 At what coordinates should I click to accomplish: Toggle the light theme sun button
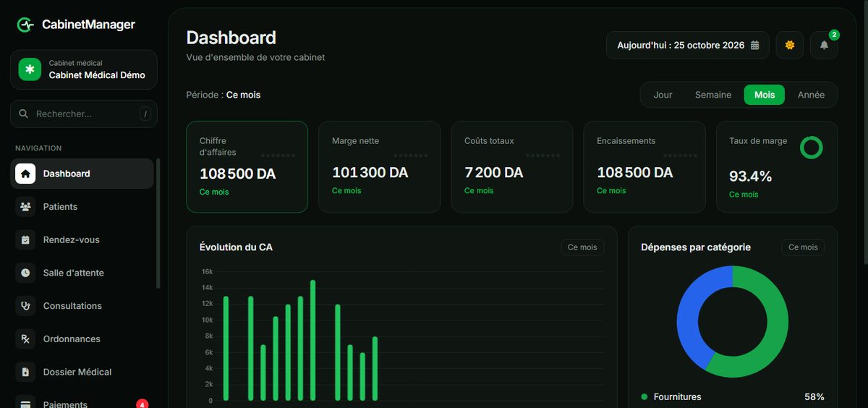(x=790, y=45)
